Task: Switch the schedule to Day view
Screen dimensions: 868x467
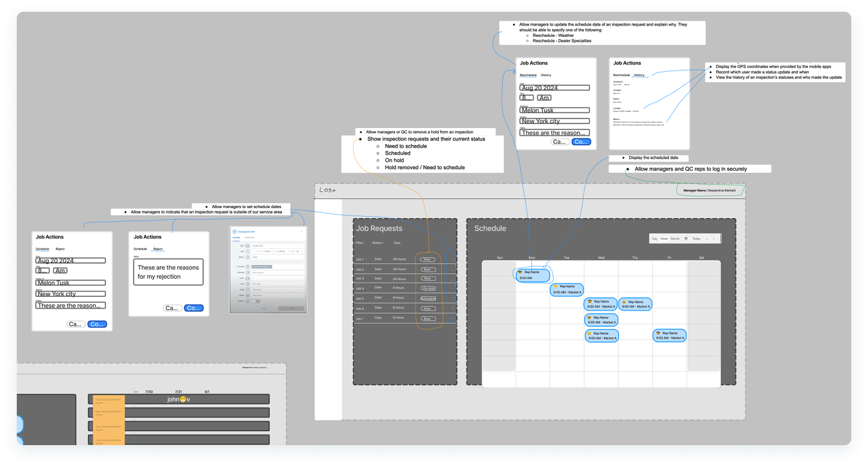Action: click(655, 239)
